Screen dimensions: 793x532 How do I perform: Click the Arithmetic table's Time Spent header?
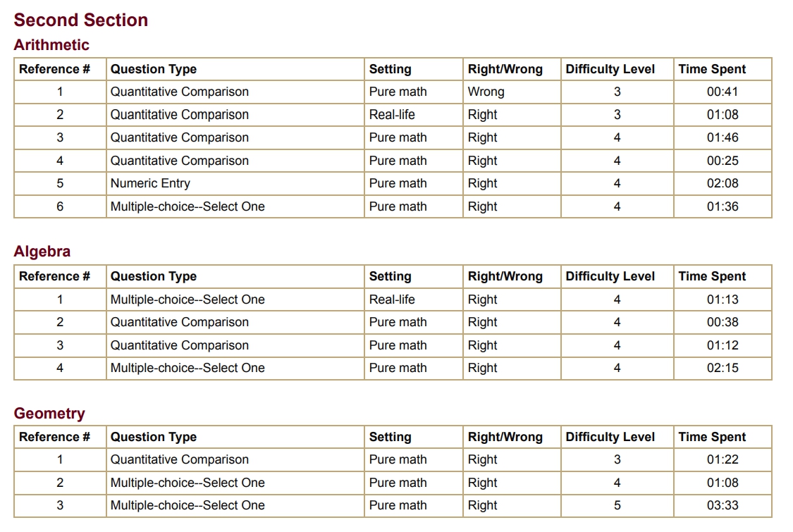pos(712,69)
